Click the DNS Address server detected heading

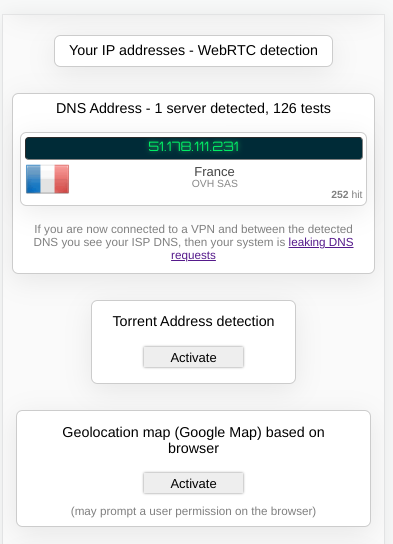click(193, 108)
